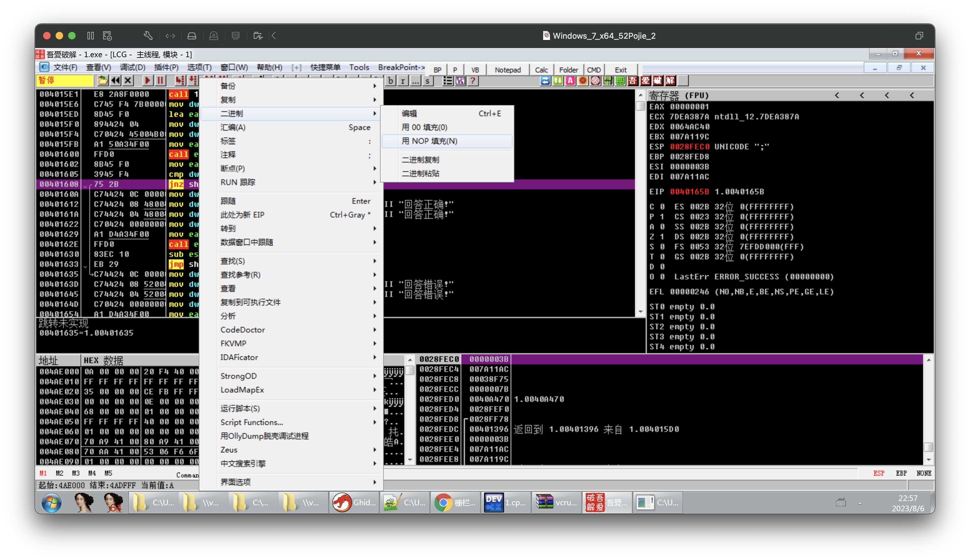Open Chrome in the Windows taskbar
The width and height of the screenshot is (970, 560).
pos(455,502)
